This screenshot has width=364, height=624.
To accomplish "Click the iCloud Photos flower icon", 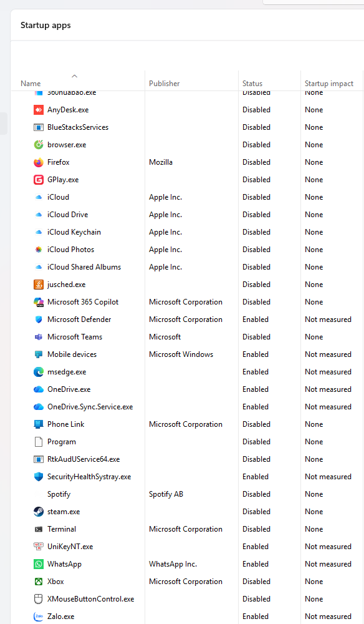I will pos(39,250).
